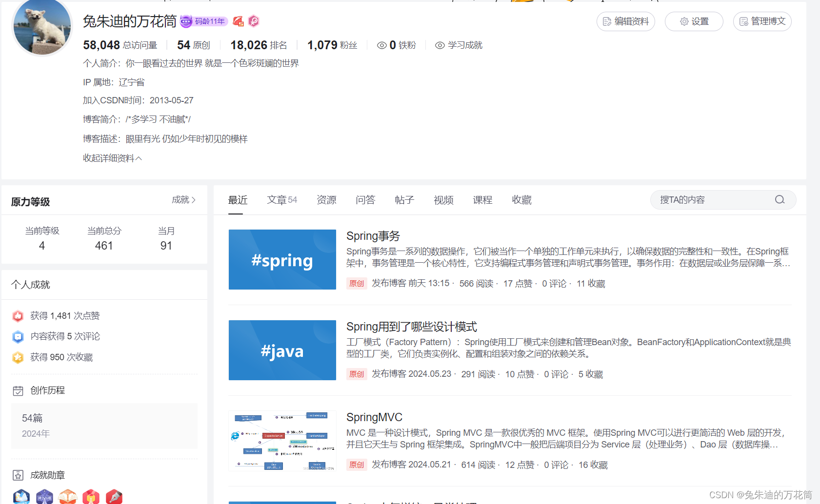Click the 当前等级 4 value
820x504 pixels.
coord(42,246)
